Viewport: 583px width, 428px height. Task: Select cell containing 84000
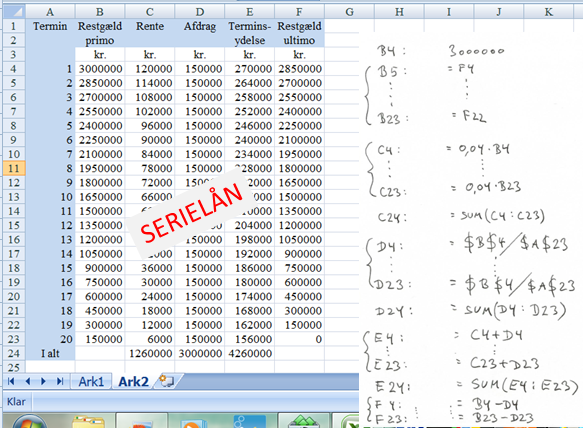tap(150, 154)
